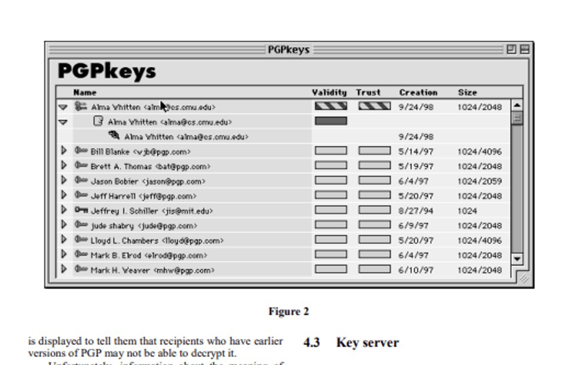
Task: Sort by the Validity column header
Action: [x=329, y=92]
